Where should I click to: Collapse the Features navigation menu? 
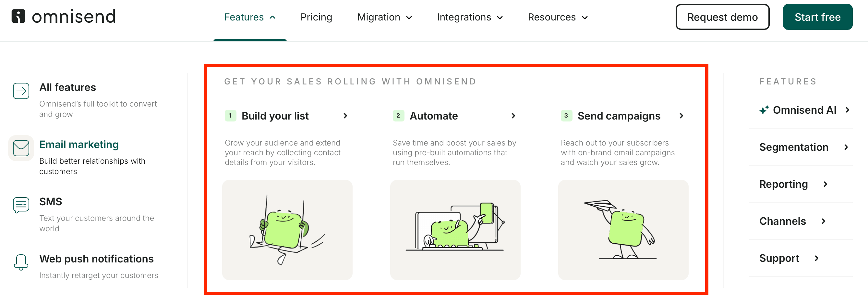click(x=250, y=17)
